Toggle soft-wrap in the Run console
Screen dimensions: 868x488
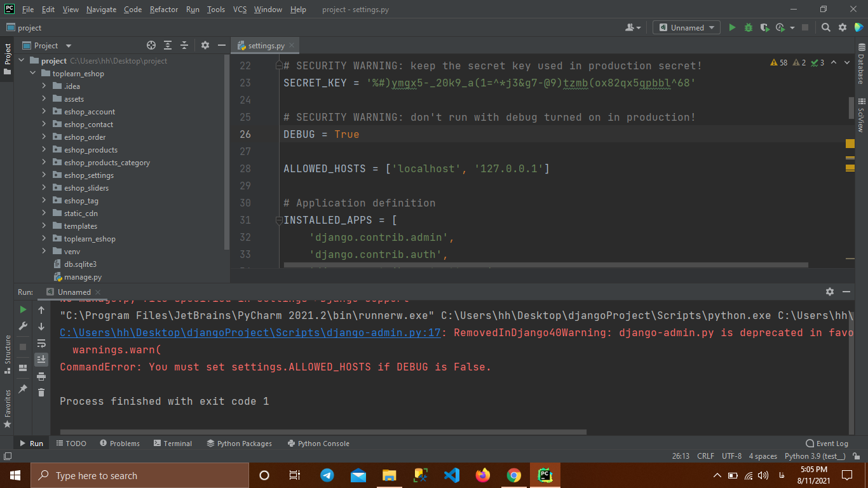[x=41, y=343]
